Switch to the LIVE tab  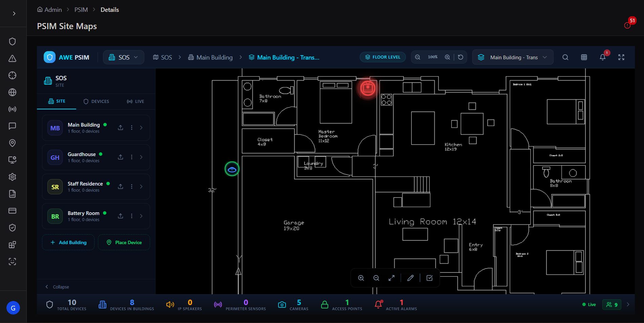[136, 101]
